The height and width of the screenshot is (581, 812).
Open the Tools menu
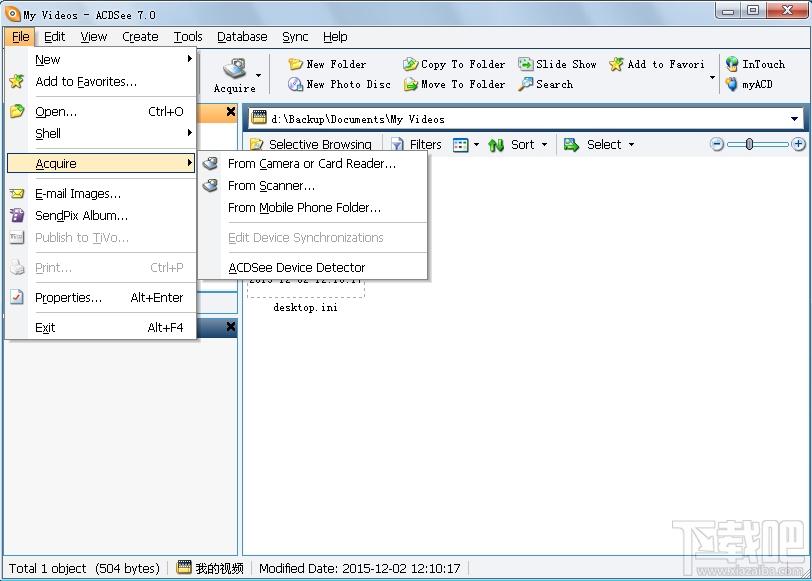coord(188,37)
